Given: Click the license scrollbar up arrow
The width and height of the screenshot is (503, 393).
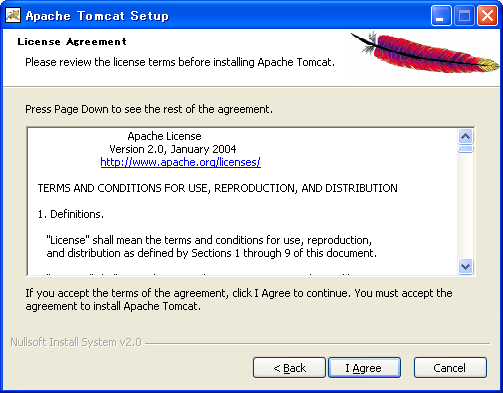Looking at the screenshot, I should tap(465, 136).
